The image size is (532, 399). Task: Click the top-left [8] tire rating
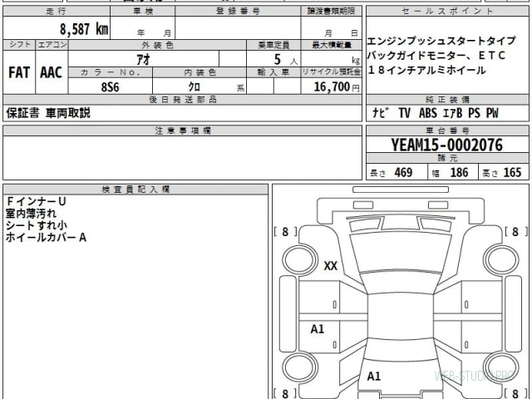coord(285,232)
